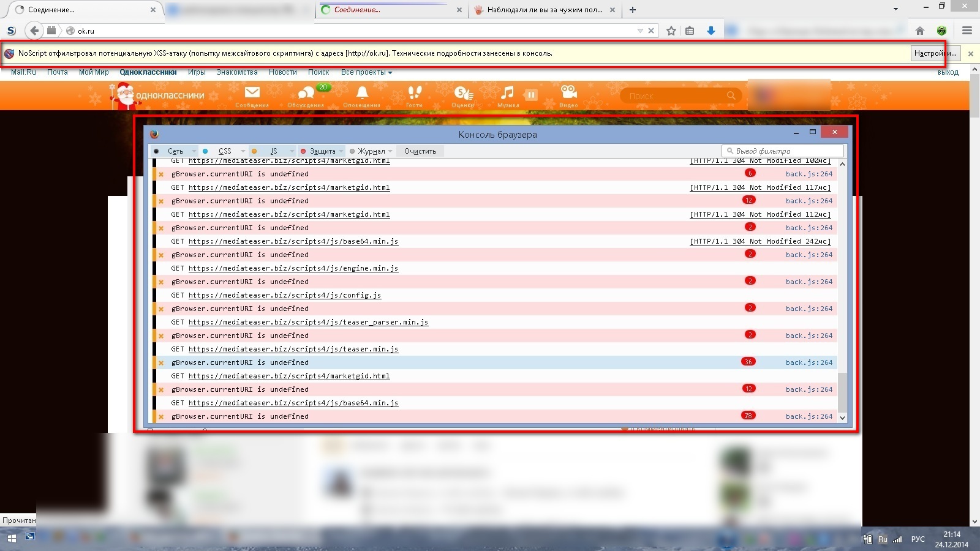The width and height of the screenshot is (980, 551).
Task: Open Мой Мир in the Mail.Ru bar
Action: click(x=94, y=72)
